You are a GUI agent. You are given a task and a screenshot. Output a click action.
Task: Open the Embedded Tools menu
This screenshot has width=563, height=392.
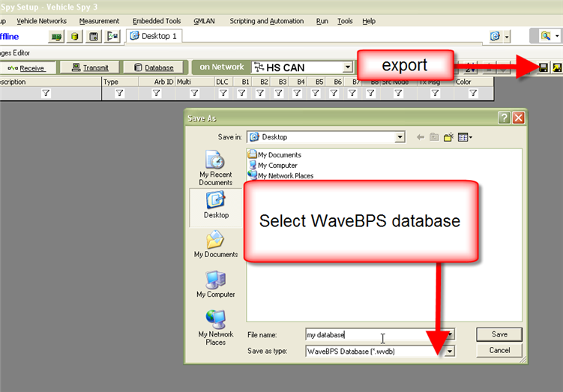pyautogui.click(x=157, y=21)
